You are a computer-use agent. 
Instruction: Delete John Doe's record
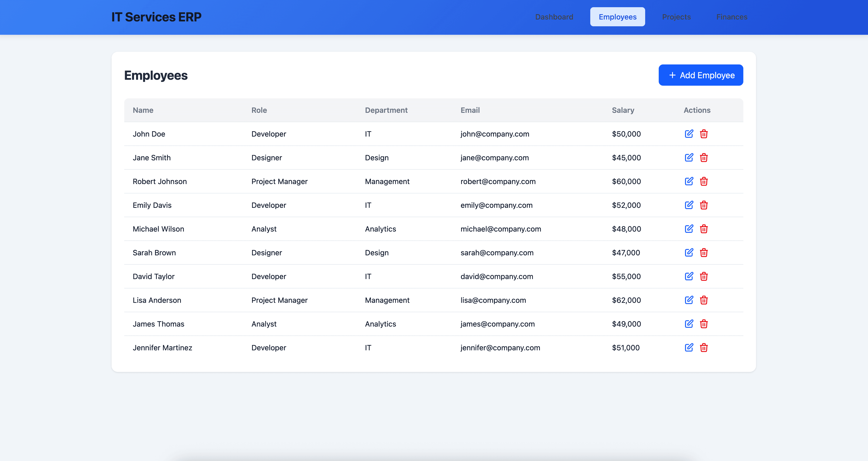(x=704, y=134)
